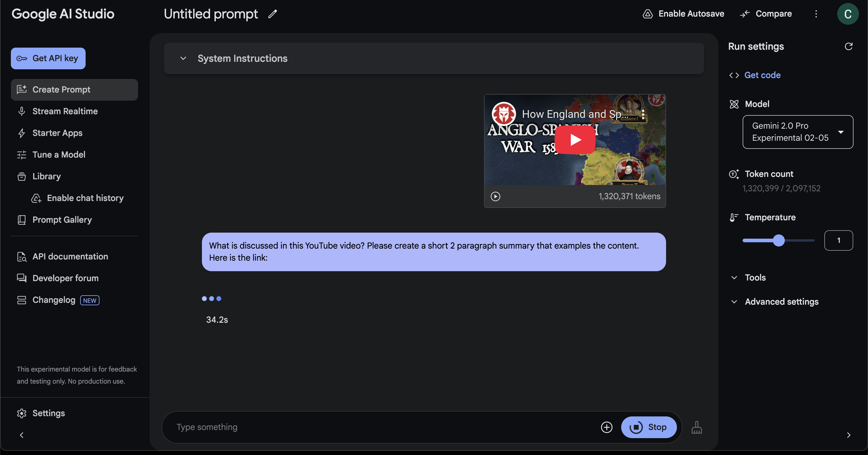The width and height of the screenshot is (868, 455).
Task: Collapse the left sidebar with the arrow
Action: pyautogui.click(x=22, y=435)
